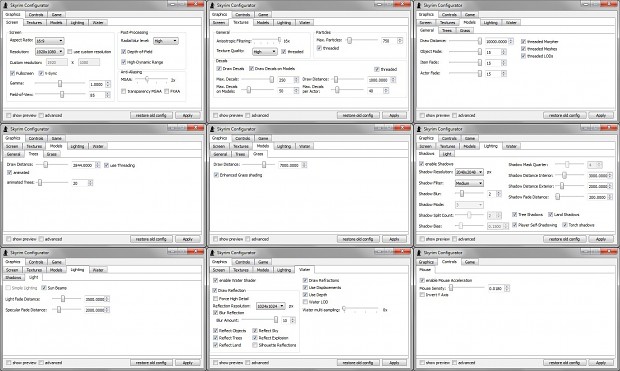Viewport: 620px width, 371px height.
Task: Open the Graphics tab in the Mouse controls window
Action: pyautogui.click(x=426, y=262)
